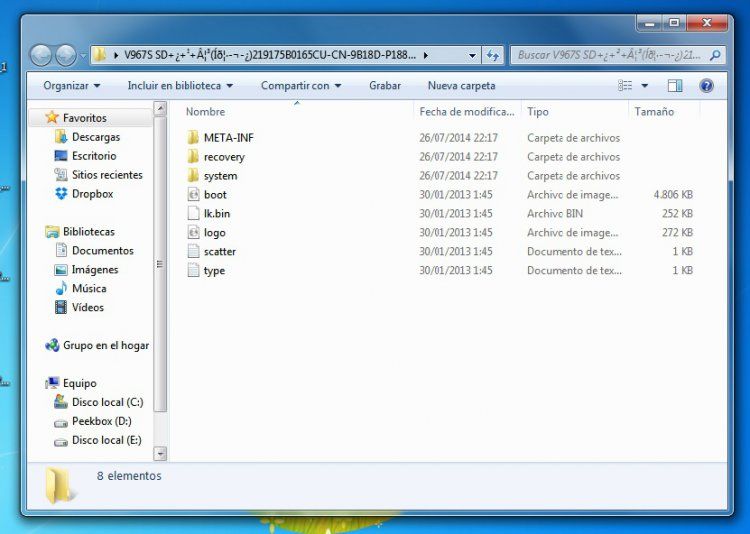Select Bibliotecas in navigation pane
Screen dimensions: 750x534
click(88, 232)
